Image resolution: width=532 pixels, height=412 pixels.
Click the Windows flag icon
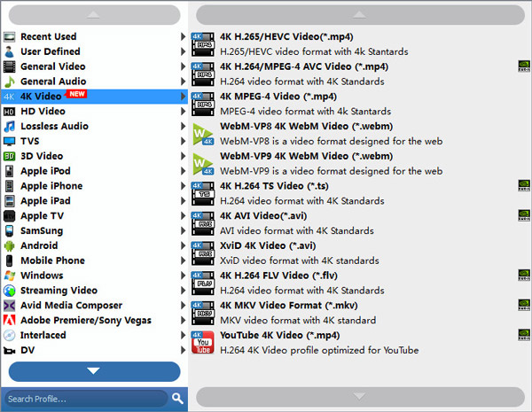tap(9, 276)
